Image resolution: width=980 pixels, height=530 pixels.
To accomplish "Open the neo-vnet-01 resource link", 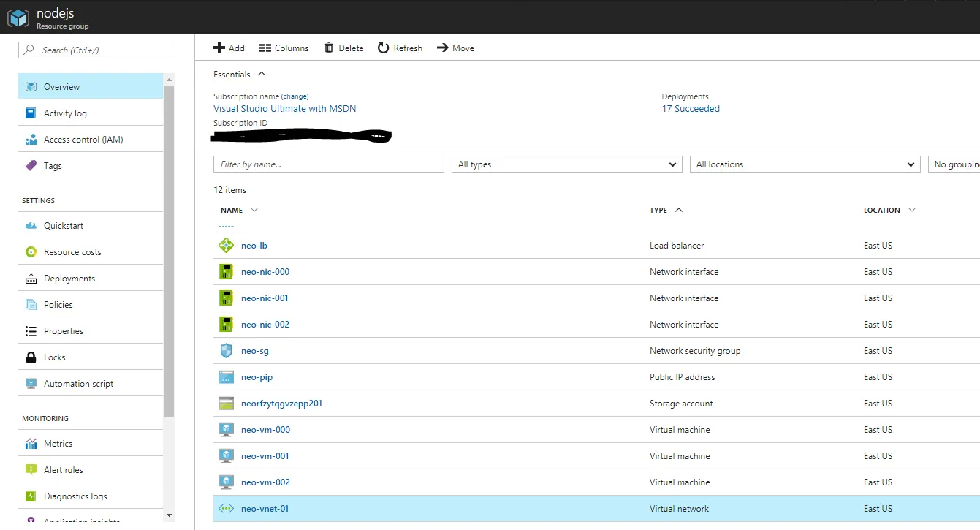I will [265, 509].
